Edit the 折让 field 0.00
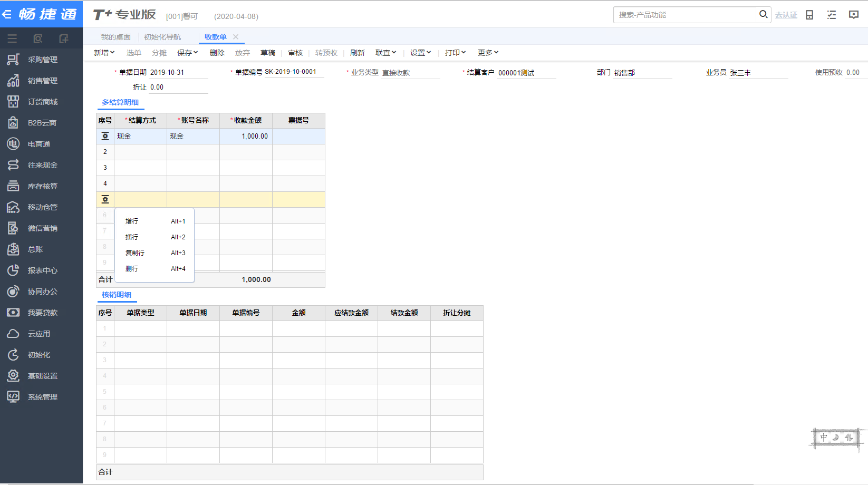 click(x=178, y=87)
